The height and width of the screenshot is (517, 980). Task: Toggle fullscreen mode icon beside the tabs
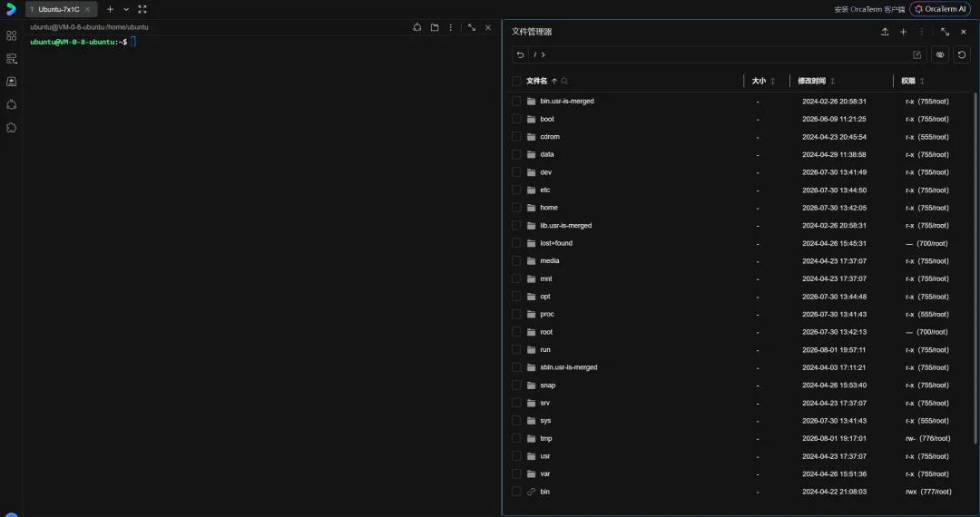[x=142, y=9]
